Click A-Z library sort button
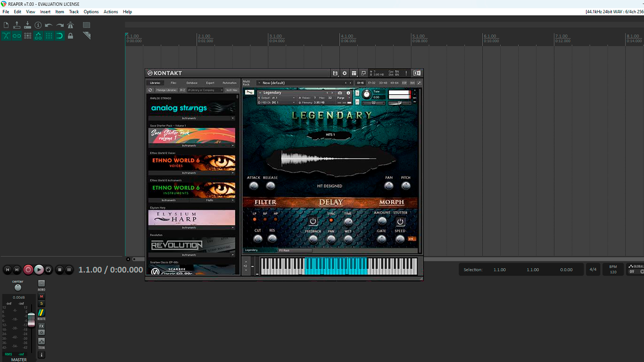The image size is (644, 362). 182,90
